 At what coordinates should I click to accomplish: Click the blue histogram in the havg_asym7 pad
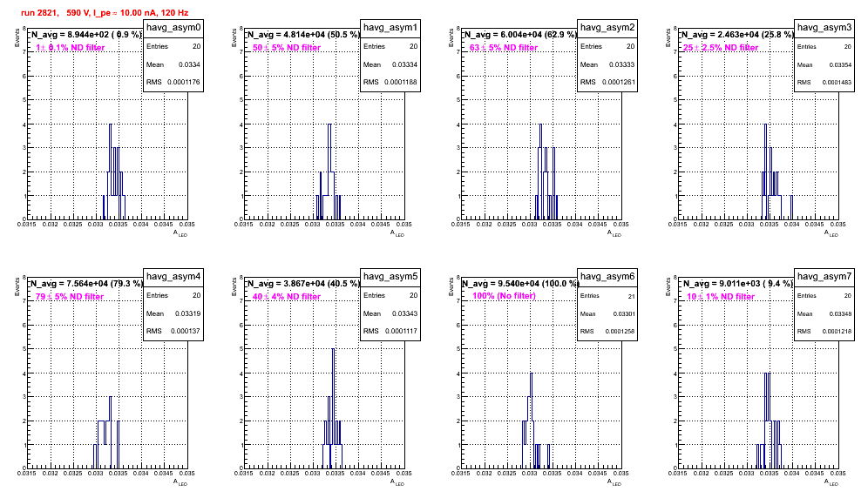pyautogui.click(x=769, y=423)
